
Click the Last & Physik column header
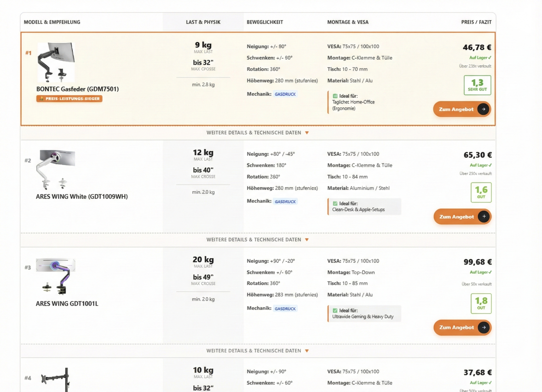[203, 22]
